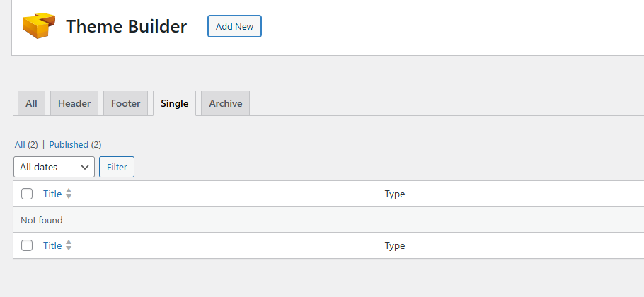The height and width of the screenshot is (297, 644).
Task: Click the sort arrows in the top Title header
Action: 69,194
